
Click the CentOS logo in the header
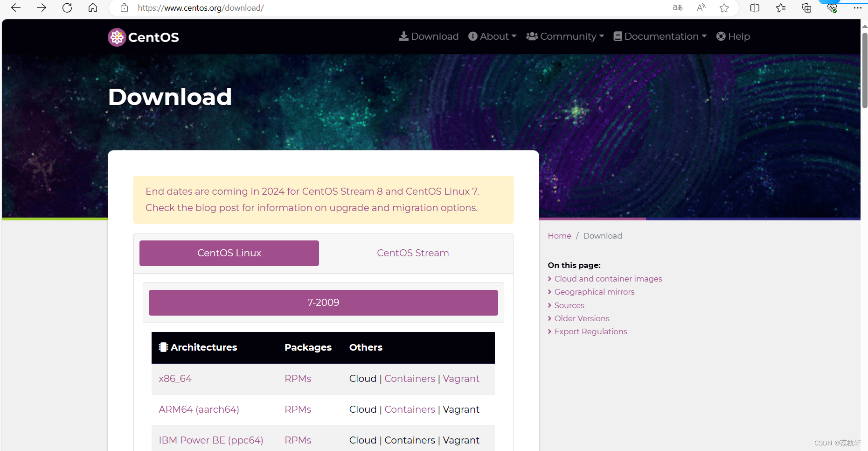point(143,37)
